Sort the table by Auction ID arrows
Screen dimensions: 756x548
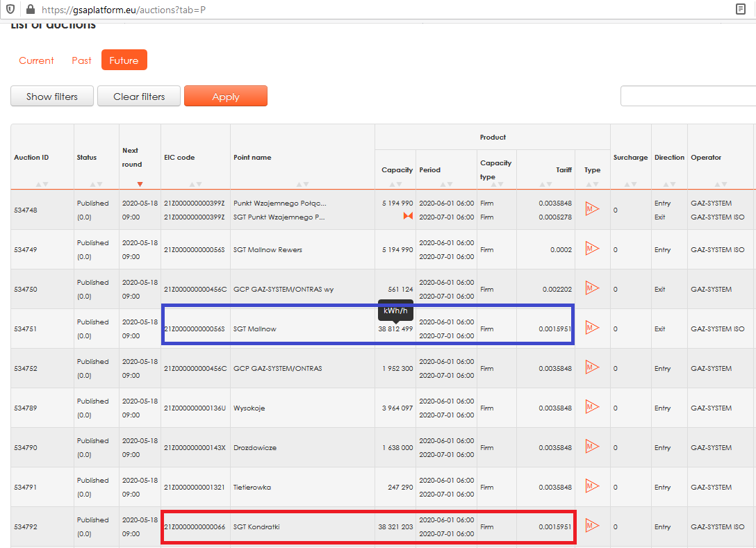[42, 184]
